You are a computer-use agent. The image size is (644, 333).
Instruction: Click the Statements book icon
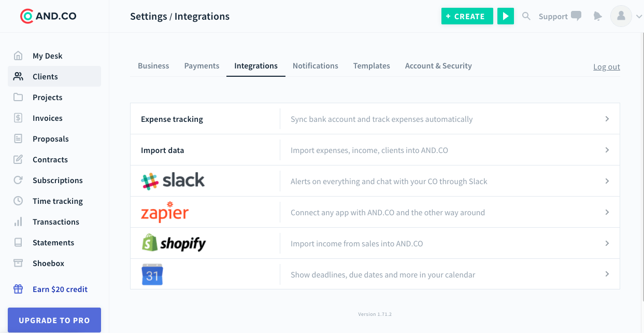(x=18, y=242)
